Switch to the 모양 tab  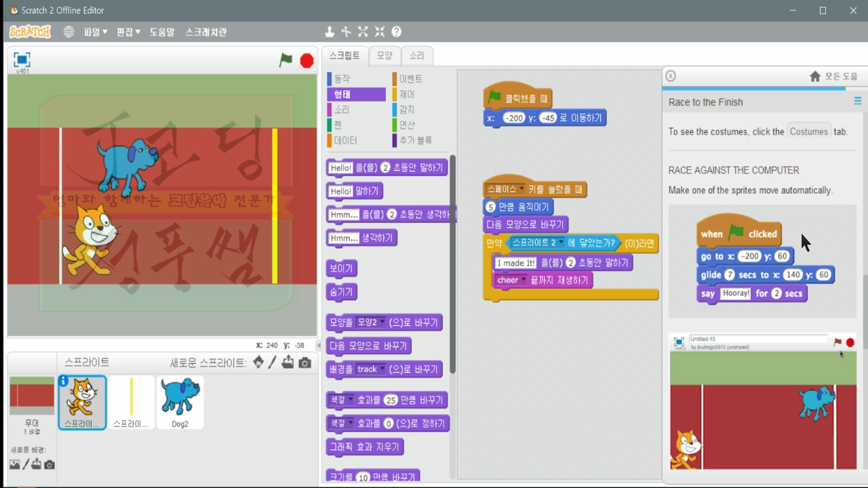coord(384,56)
